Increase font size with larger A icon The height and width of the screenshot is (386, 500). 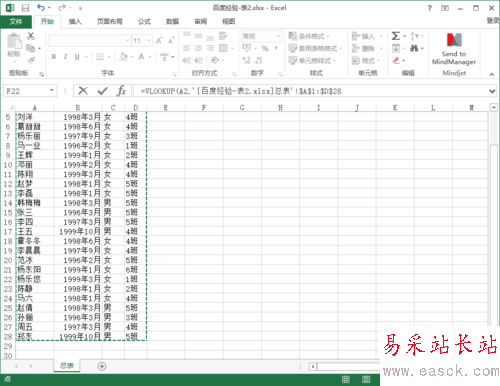[159, 41]
